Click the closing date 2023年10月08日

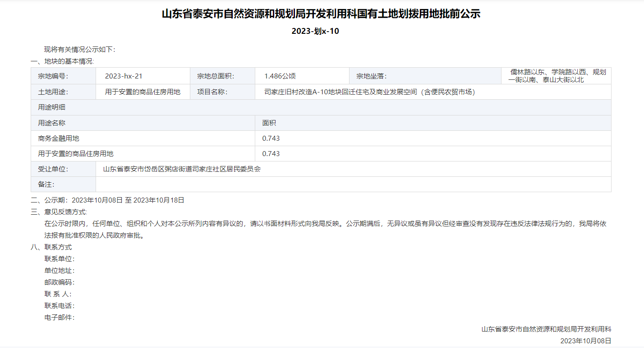point(586,341)
